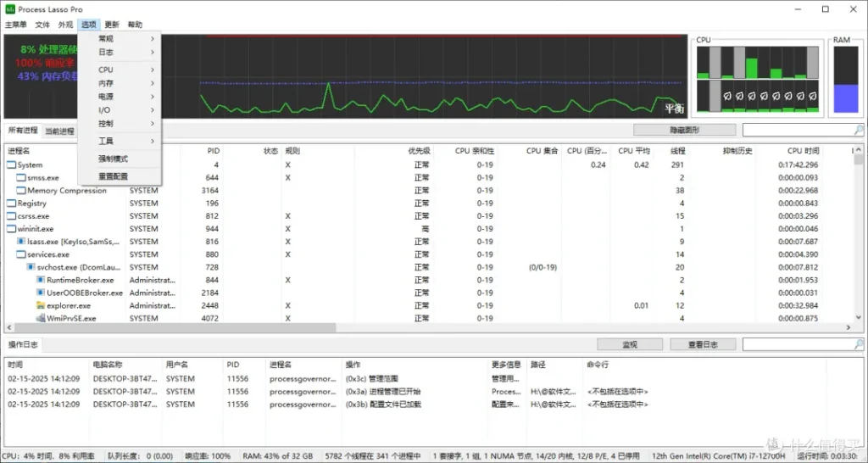
Task: Click the horizontal scrollbar thumb of process list
Action: 175,327
